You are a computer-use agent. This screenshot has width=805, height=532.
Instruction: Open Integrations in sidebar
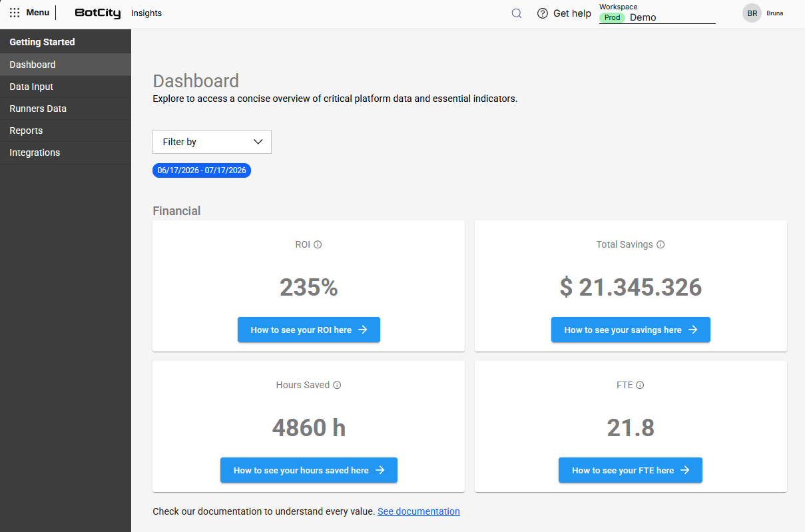65,152
